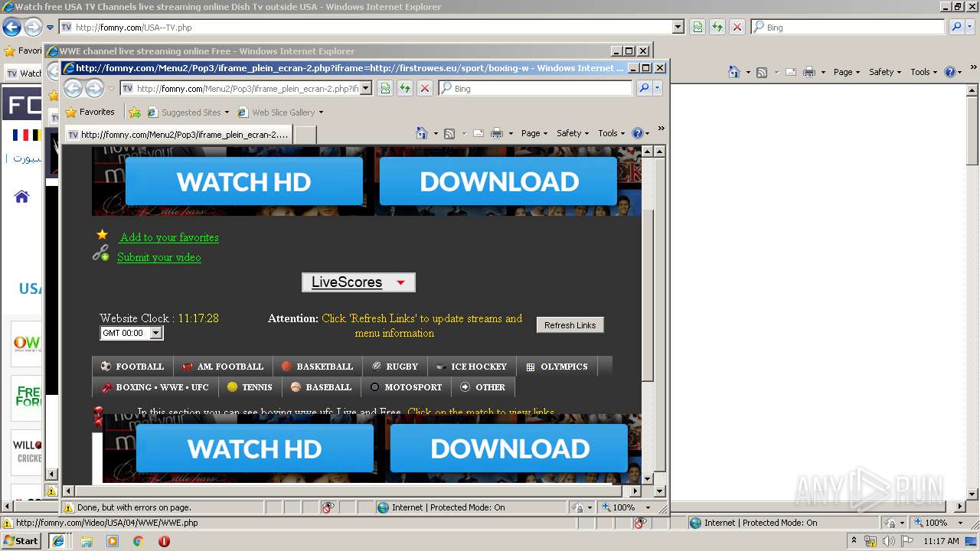Image resolution: width=980 pixels, height=551 pixels.
Task: Click the Start button
Action: pos(21,541)
